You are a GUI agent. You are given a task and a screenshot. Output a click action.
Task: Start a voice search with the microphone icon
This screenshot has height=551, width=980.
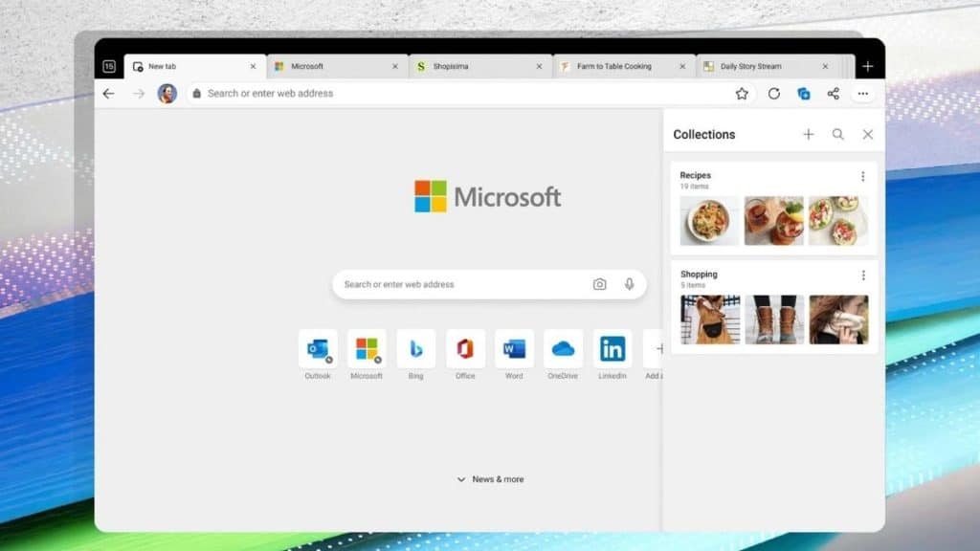pyautogui.click(x=629, y=284)
